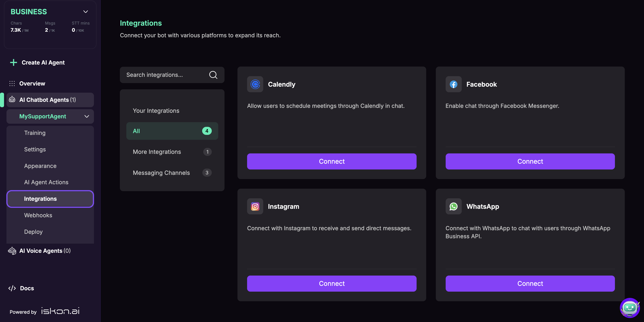This screenshot has width=644, height=322.
Task: Open the chatbot assistant bubble icon
Action: click(x=629, y=307)
